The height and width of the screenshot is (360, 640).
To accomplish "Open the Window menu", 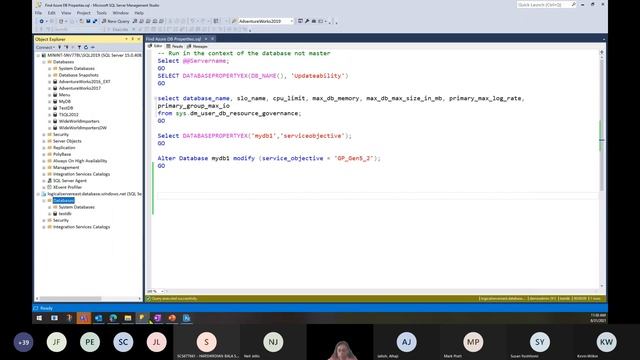I will coord(120,13).
